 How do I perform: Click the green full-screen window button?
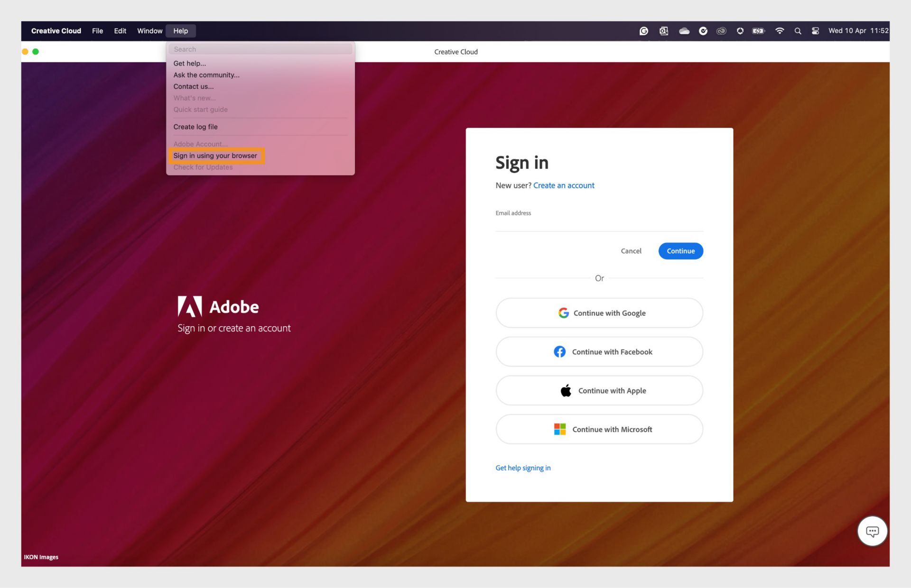point(36,52)
